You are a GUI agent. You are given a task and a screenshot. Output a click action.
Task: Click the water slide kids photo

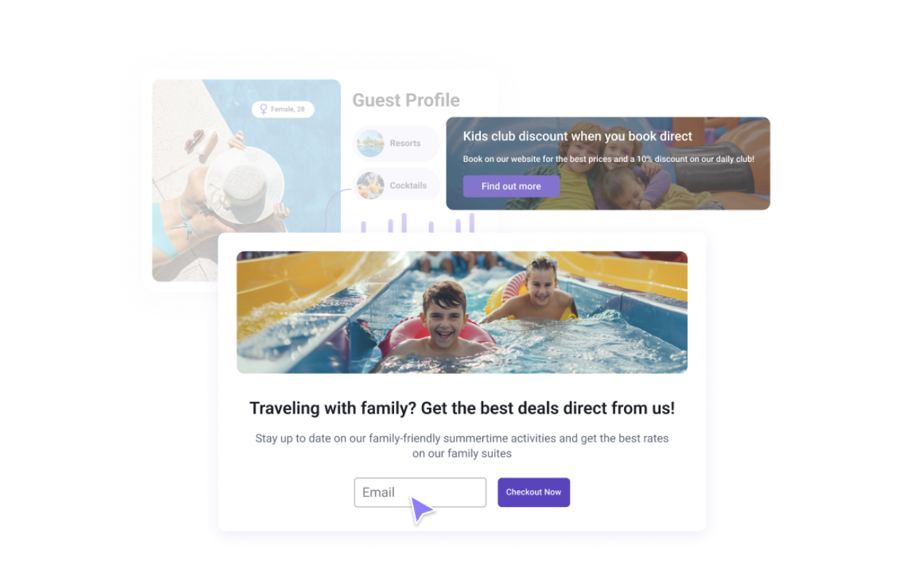pos(462,312)
